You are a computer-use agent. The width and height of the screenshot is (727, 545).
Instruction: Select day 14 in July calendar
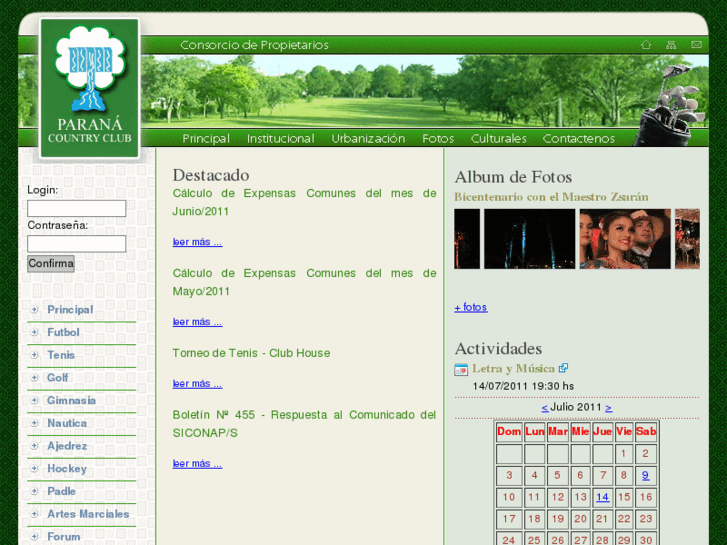click(x=602, y=497)
